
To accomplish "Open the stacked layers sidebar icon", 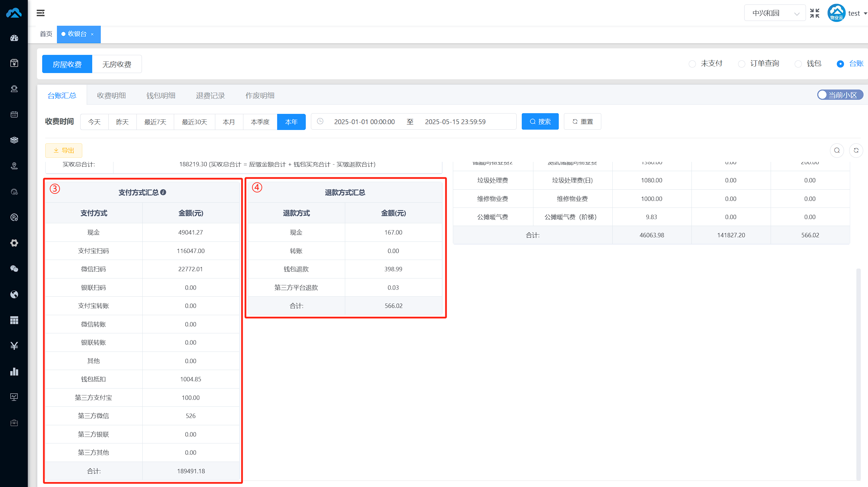I will [x=14, y=140].
